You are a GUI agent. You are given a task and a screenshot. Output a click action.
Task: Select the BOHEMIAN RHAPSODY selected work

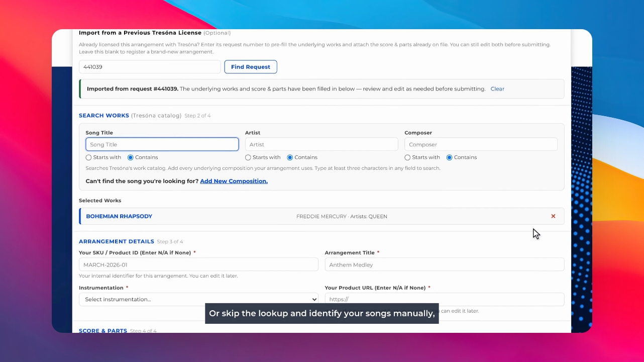pyautogui.click(x=119, y=216)
